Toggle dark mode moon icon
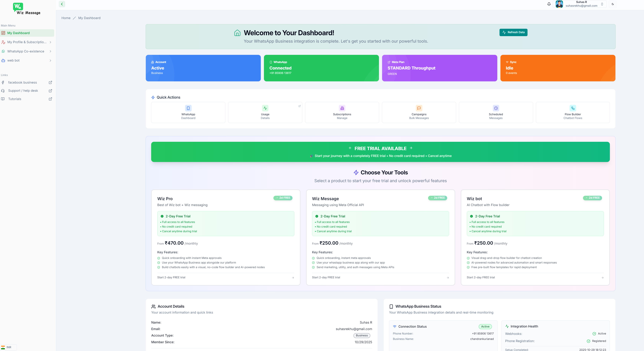 (612, 4)
